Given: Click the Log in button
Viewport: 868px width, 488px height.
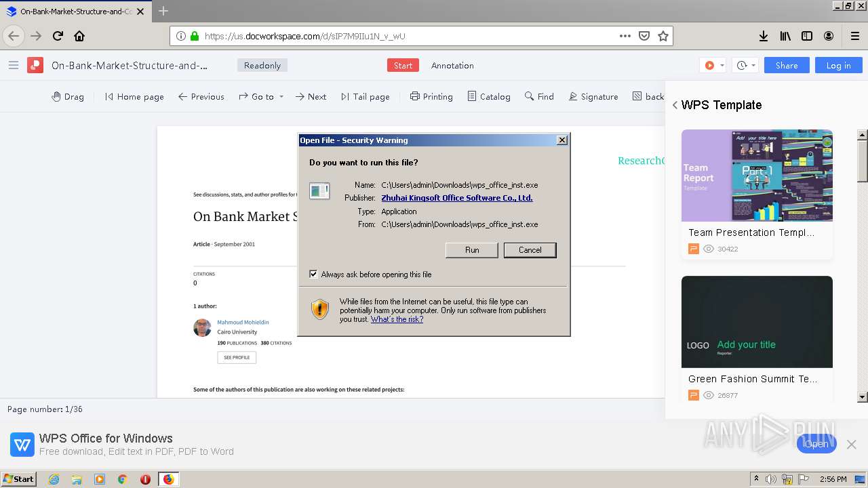Looking at the screenshot, I should [838, 65].
